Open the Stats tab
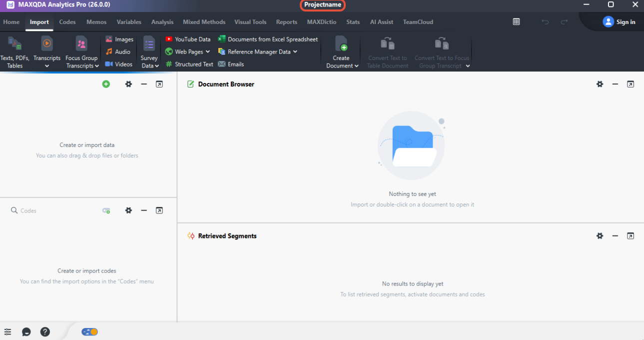Image resolution: width=644 pixels, height=340 pixels. [x=353, y=22]
